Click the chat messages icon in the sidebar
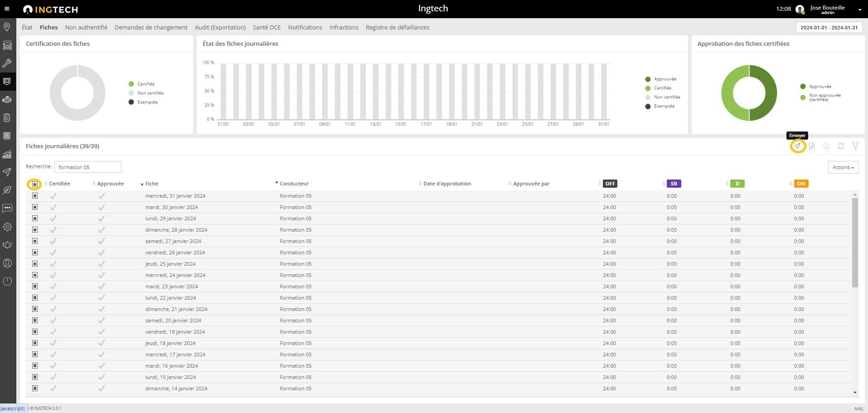The image size is (868, 413). click(x=7, y=209)
